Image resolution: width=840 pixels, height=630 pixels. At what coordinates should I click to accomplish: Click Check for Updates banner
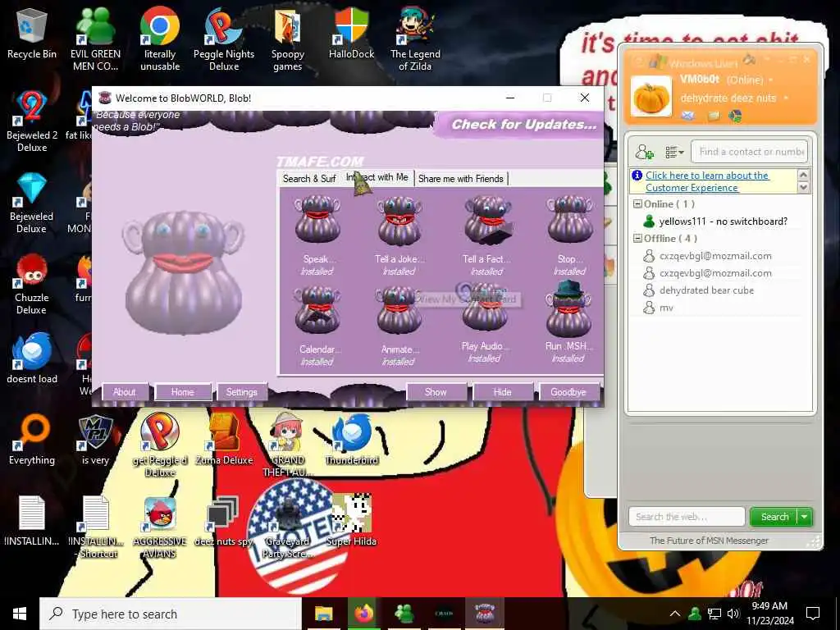click(x=519, y=125)
